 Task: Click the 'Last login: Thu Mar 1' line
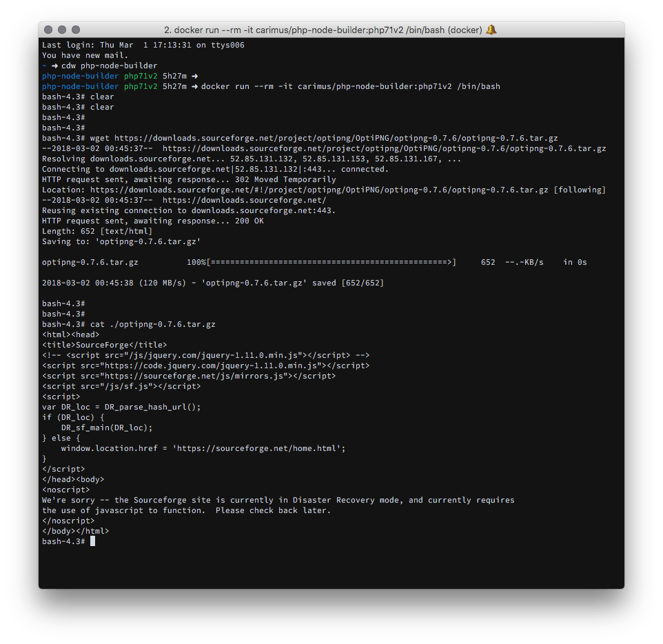click(143, 45)
